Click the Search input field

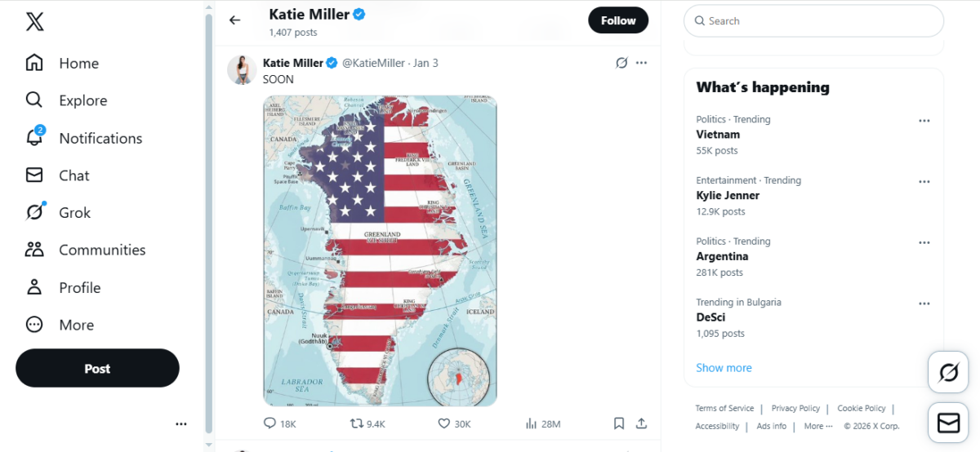[817, 21]
